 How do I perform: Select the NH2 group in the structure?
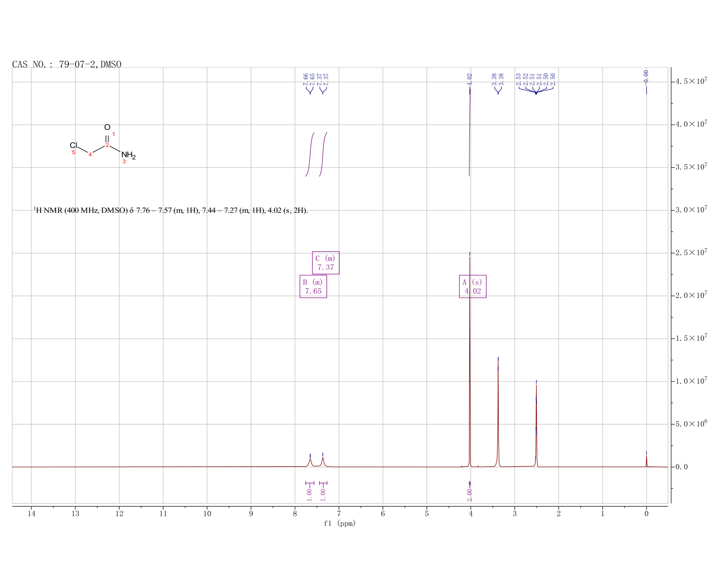pyautogui.click(x=128, y=155)
